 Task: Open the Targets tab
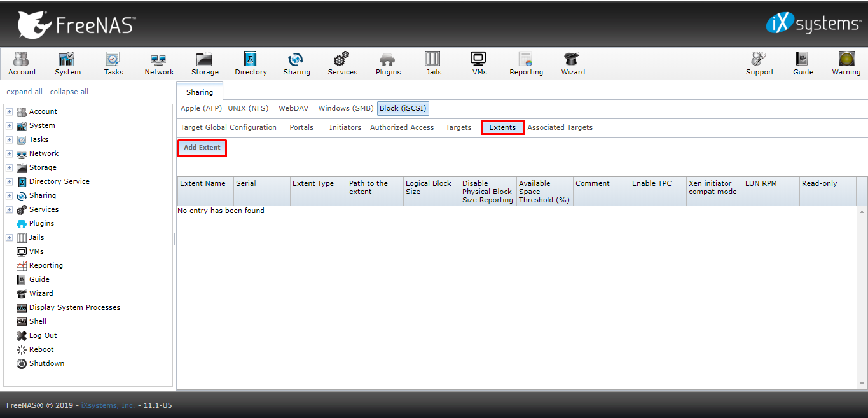tap(458, 127)
